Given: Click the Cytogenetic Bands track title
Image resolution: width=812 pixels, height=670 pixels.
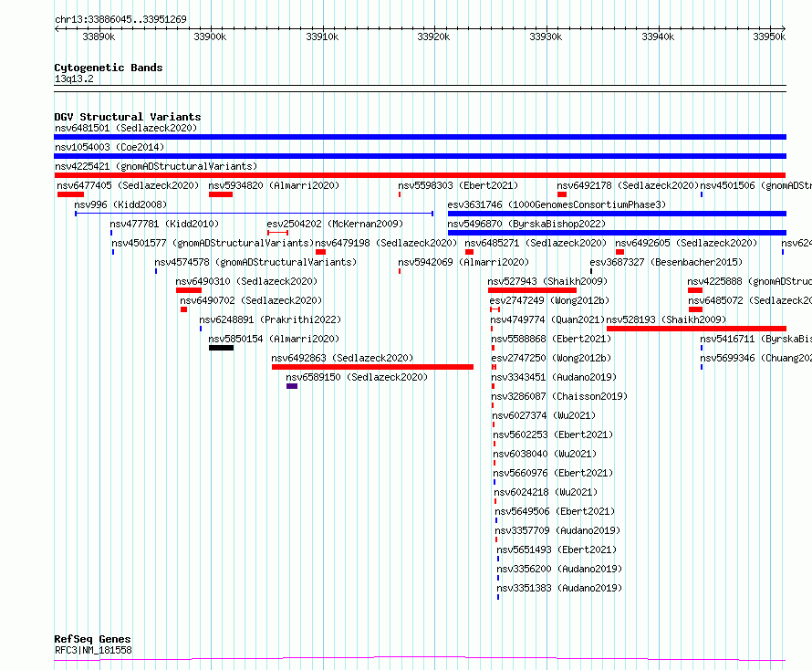Looking at the screenshot, I should click(109, 68).
